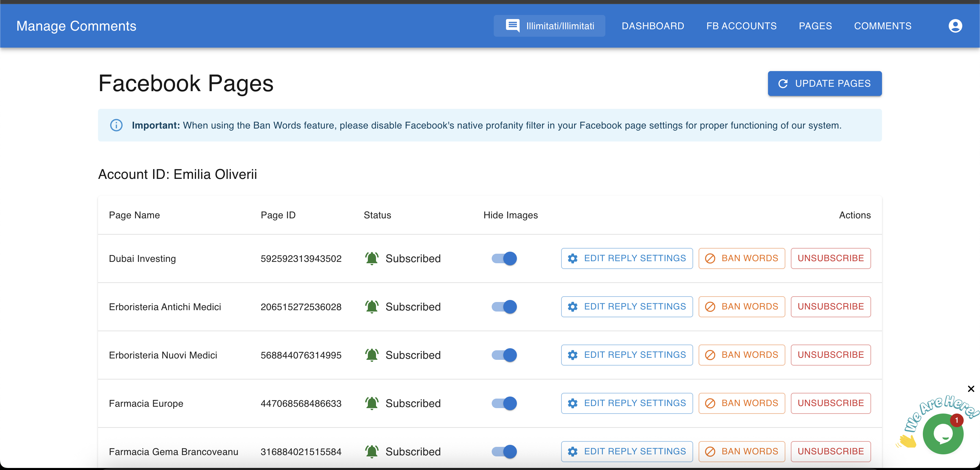980x470 pixels.
Task: Click the bell icon for Erboristeria Nuovi Medici
Action: (372, 355)
